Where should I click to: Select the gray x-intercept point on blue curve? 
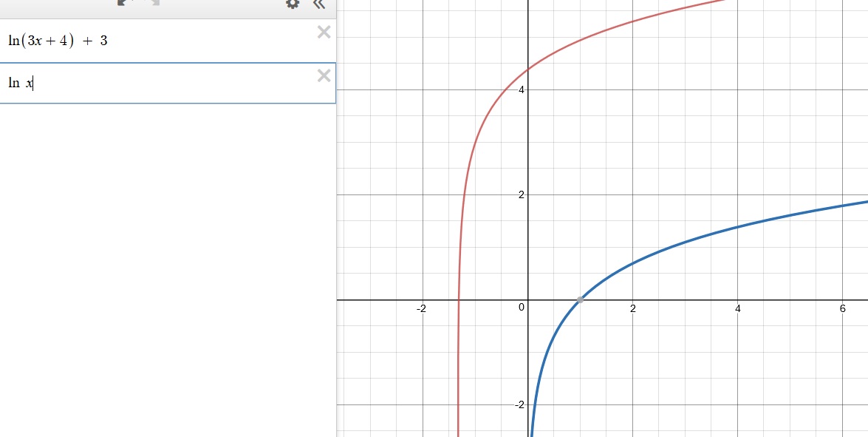click(580, 299)
